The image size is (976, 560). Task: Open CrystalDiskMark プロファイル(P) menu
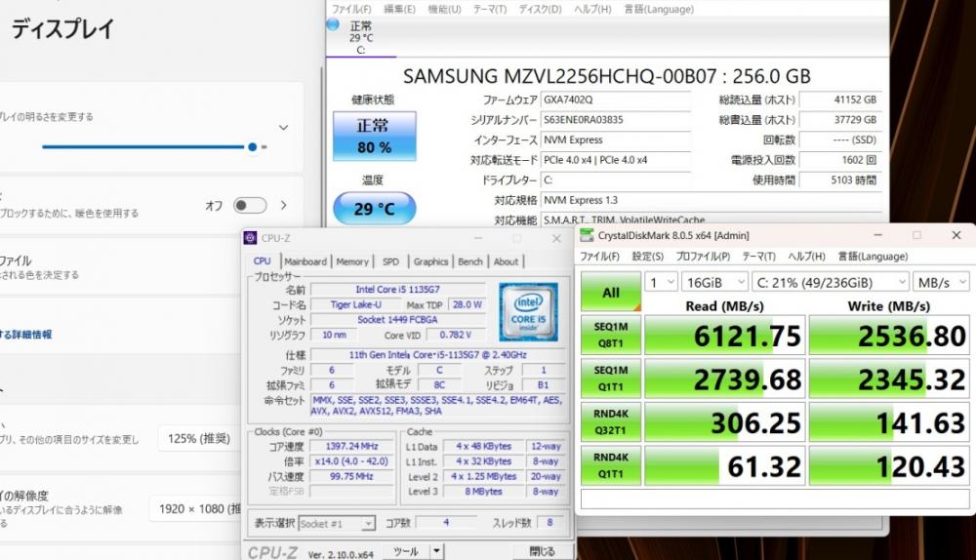703,257
